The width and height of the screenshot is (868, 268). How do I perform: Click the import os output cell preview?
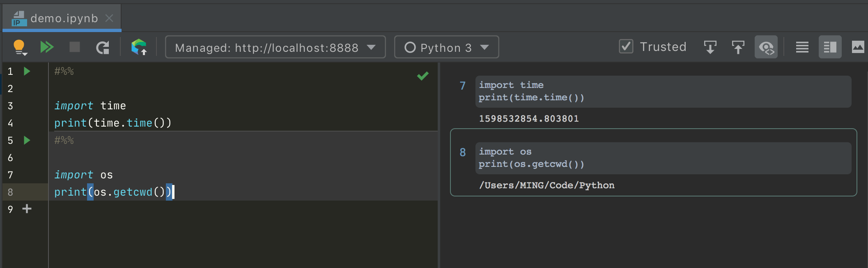(663, 158)
